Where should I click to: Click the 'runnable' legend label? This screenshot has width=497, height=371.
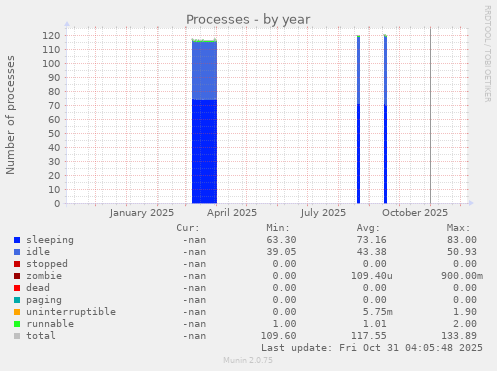pos(50,324)
